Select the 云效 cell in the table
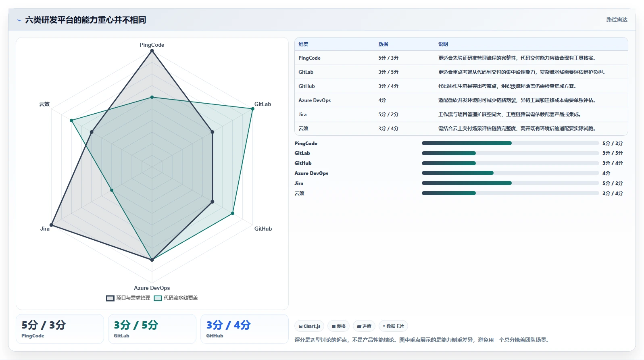644x360 pixels. [303, 129]
